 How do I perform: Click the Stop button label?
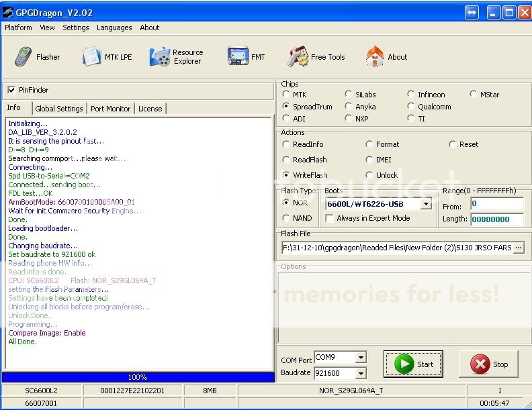500,364
